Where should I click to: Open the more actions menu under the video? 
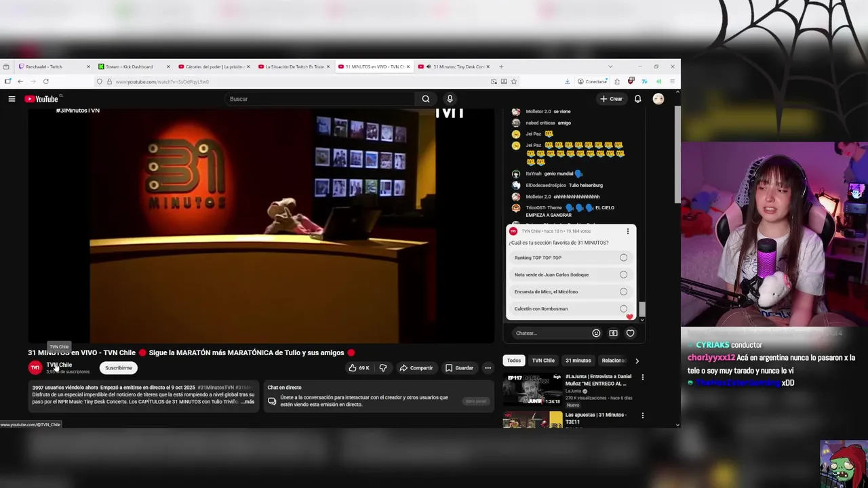tap(488, 368)
